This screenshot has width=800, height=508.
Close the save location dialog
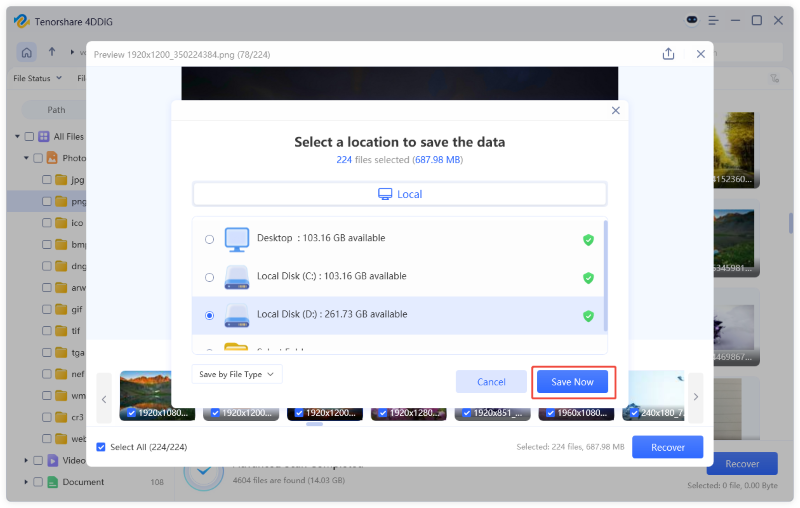click(x=616, y=111)
